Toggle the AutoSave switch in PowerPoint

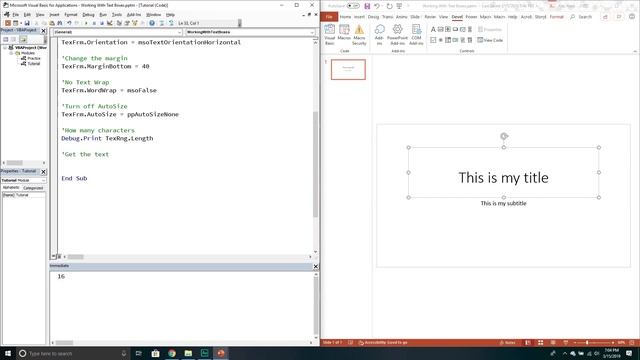coord(353,6)
